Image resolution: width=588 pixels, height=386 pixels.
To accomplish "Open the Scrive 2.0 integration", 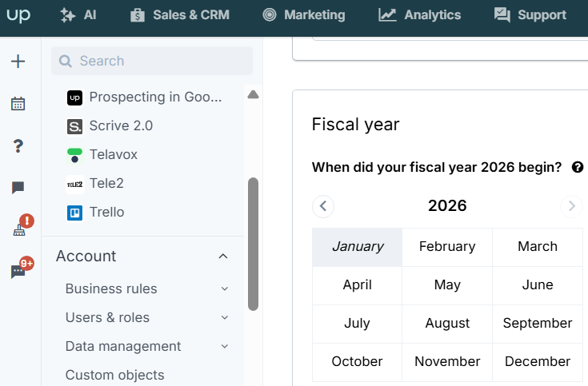I will (x=110, y=126).
